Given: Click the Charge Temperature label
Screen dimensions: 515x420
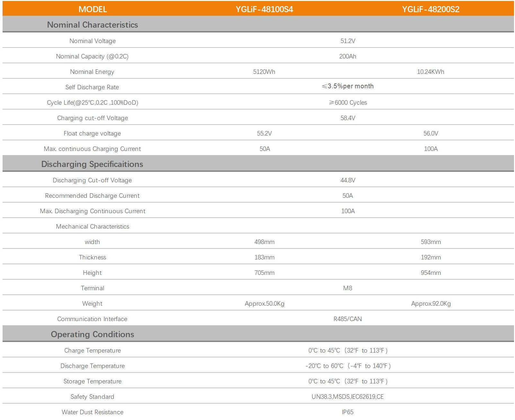Looking at the screenshot, I should click(93, 350).
